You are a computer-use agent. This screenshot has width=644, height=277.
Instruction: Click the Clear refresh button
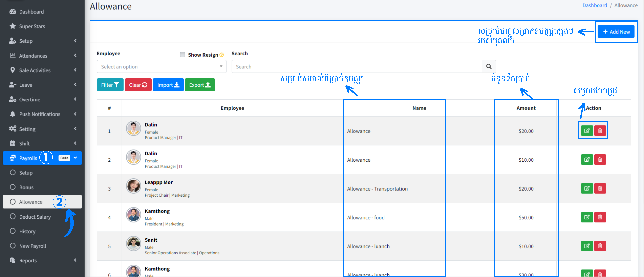coord(138,85)
